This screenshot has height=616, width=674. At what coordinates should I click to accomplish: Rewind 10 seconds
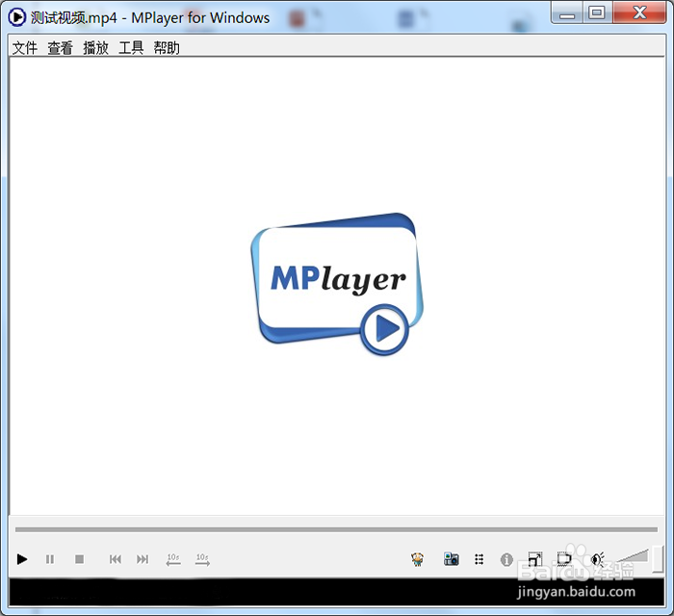click(173, 559)
